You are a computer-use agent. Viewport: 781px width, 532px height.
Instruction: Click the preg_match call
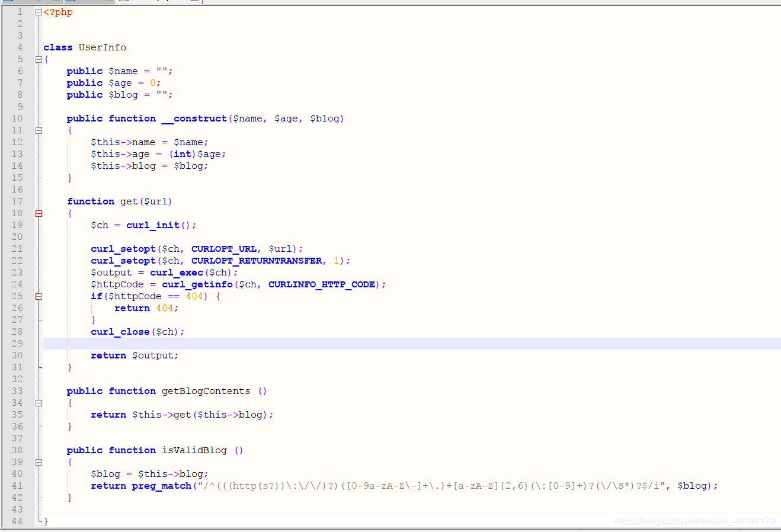(x=162, y=486)
